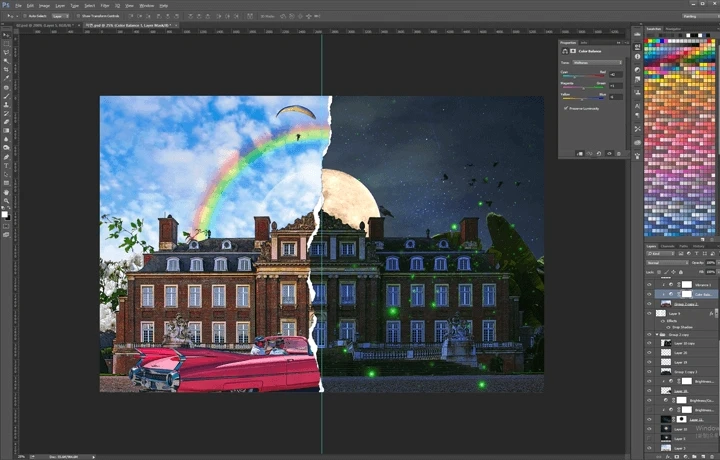This screenshot has height=460, width=720.
Task: Lock all in Layers panel
Action: coord(681,272)
